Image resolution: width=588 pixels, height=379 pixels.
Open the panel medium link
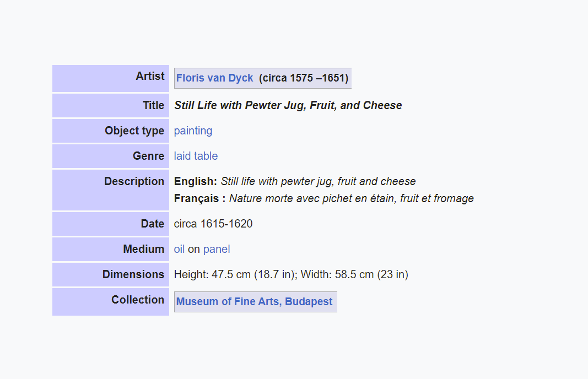click(x=217, y=250)
